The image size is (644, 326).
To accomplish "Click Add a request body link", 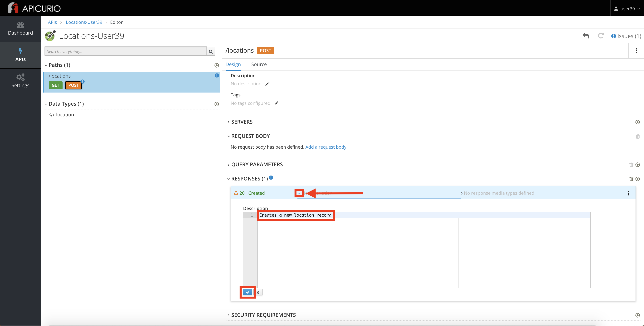I will [325, 147].
